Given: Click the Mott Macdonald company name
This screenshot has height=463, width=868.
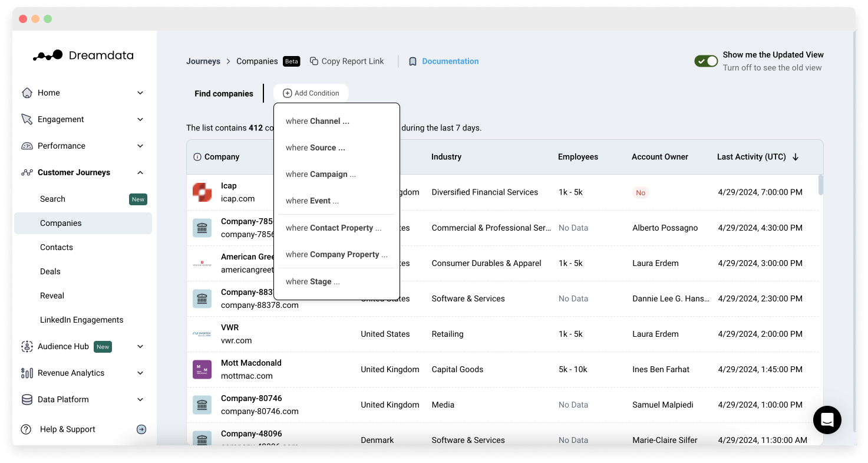Looking at the screenshot, I should [x=251, y=363].
